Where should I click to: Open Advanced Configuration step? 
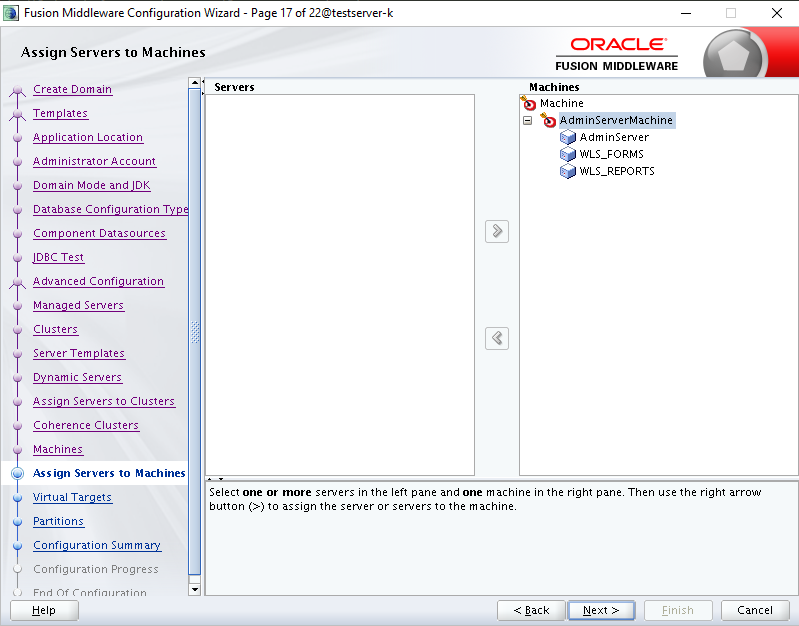(98, 281)
